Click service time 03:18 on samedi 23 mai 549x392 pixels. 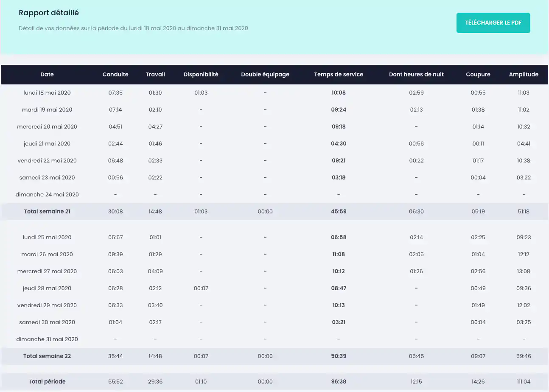[339, 177]
